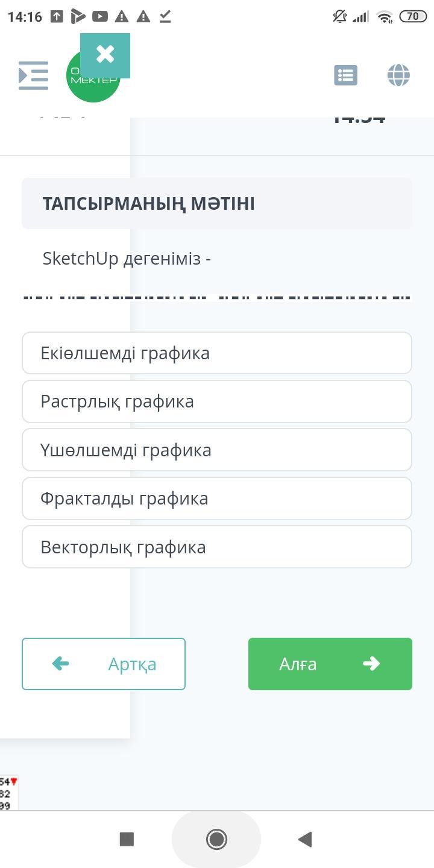
Task: Tap the Android recent apps square
Action: (127, 838)
